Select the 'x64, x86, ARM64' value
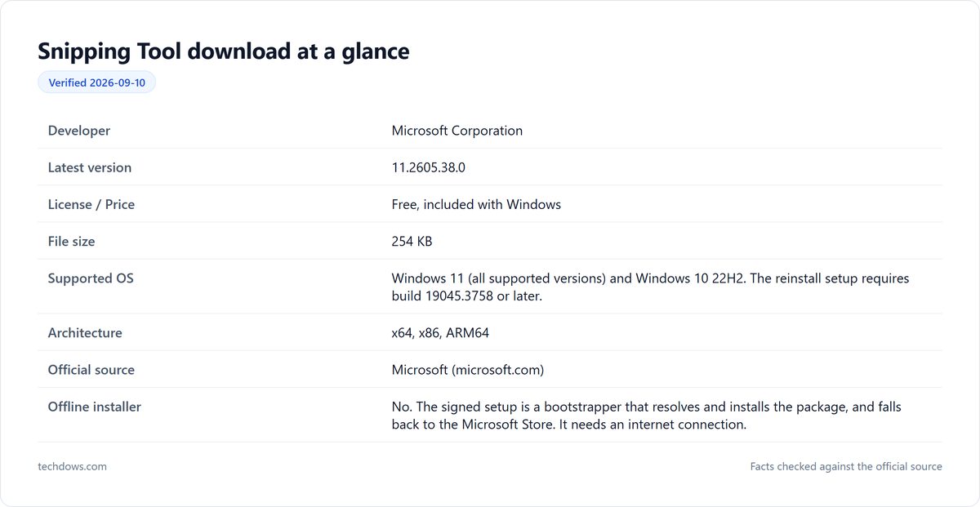This screenshot has width=980, height=507. coord(440,333)
